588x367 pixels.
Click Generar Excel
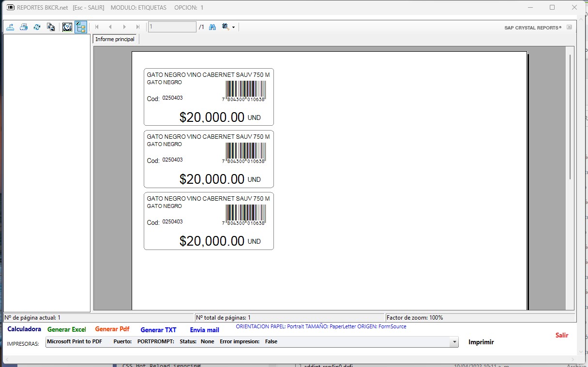coord(67,329)
